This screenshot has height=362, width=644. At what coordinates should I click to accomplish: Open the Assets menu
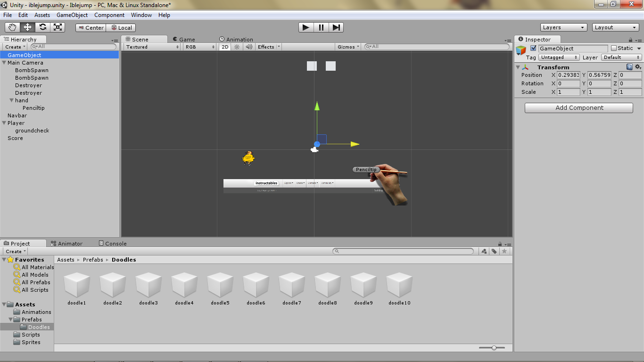coord(42,15)
